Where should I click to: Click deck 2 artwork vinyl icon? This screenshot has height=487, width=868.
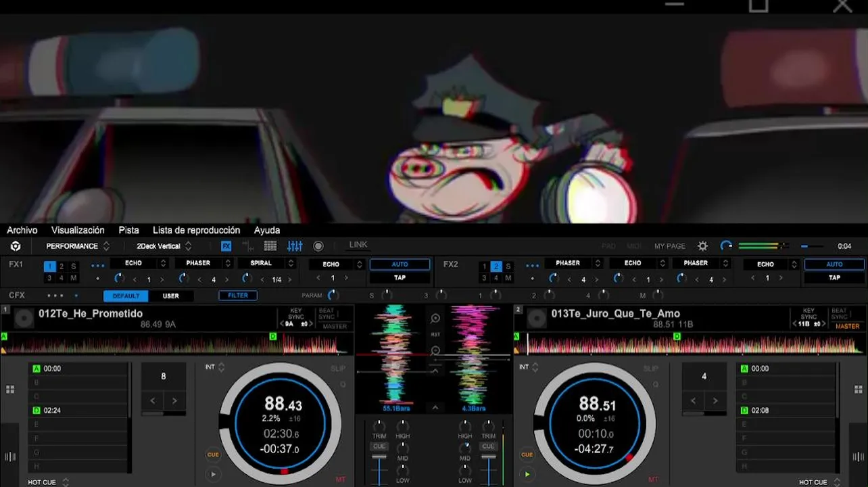537,318
